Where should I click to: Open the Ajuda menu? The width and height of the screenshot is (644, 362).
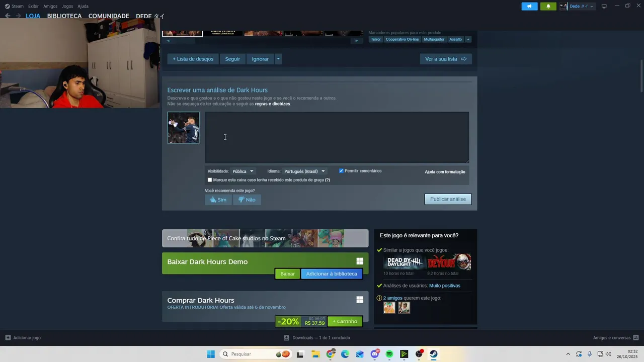tap(83, 6)
